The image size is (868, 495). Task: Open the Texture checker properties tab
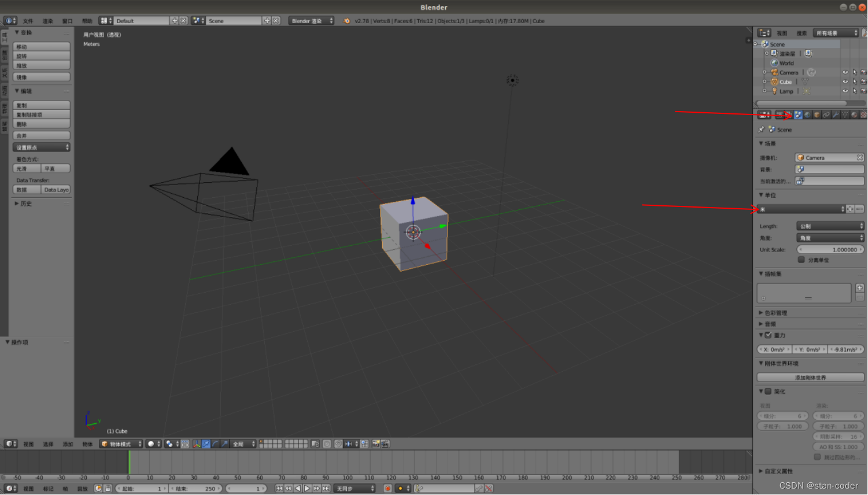pyautogui.click(x=863, y=114)
